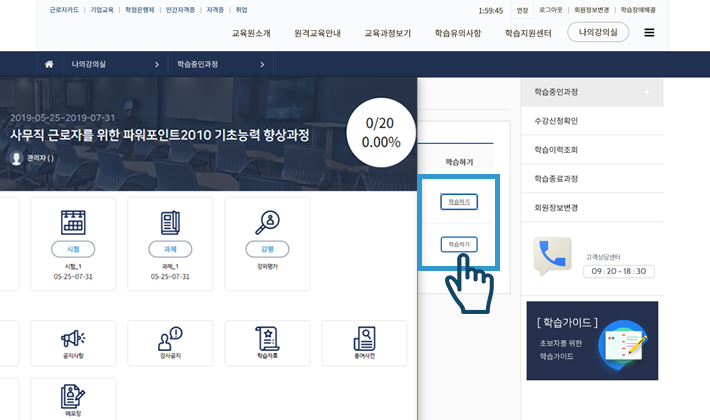Click the 로그아웃 link
Viewport: 710px width, 420px height.
(551, 10)
